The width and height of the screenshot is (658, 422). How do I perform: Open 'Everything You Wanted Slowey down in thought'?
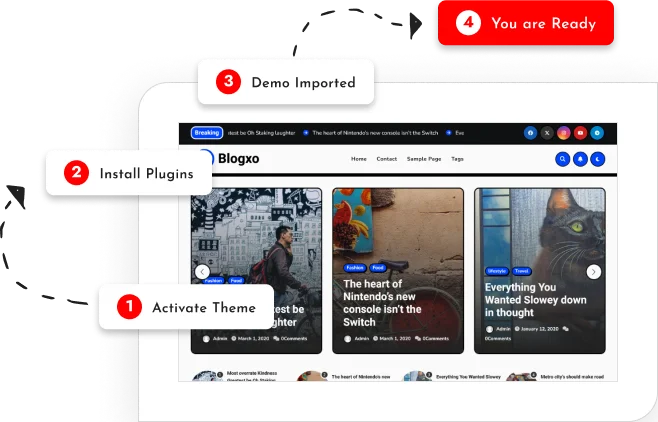(x=535, y=300)
